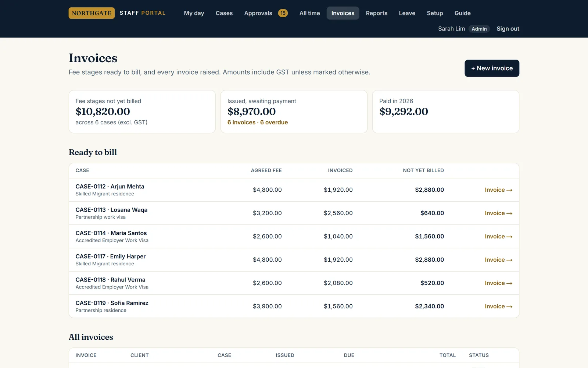Create a new invoice

(x=492, y=68)
